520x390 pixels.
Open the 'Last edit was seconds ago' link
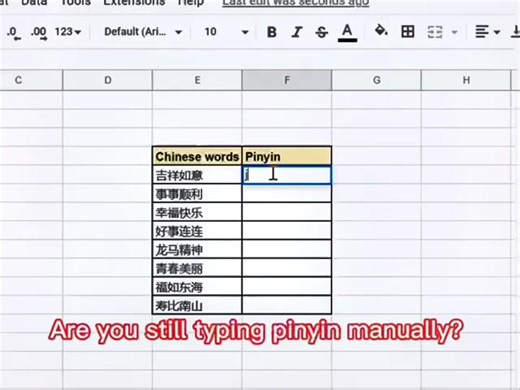pyautogui.click(x=296, y=3)
